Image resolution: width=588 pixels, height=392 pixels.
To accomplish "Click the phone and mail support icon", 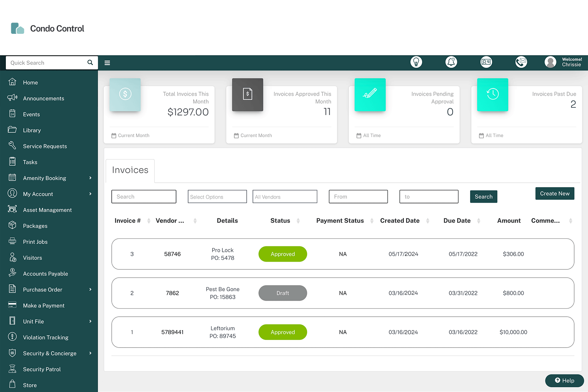I will tap(521, 62).
